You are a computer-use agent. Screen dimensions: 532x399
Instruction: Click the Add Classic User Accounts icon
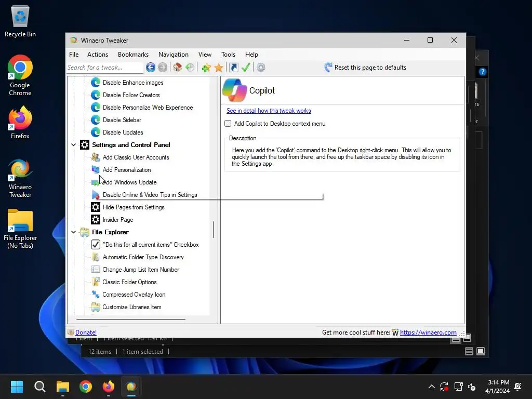[x=96, y=157]
